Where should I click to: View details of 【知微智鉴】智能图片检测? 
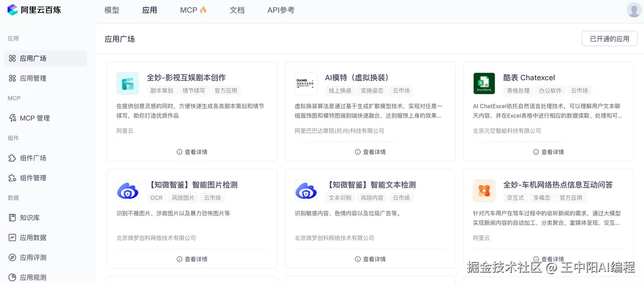click(192, 259)
